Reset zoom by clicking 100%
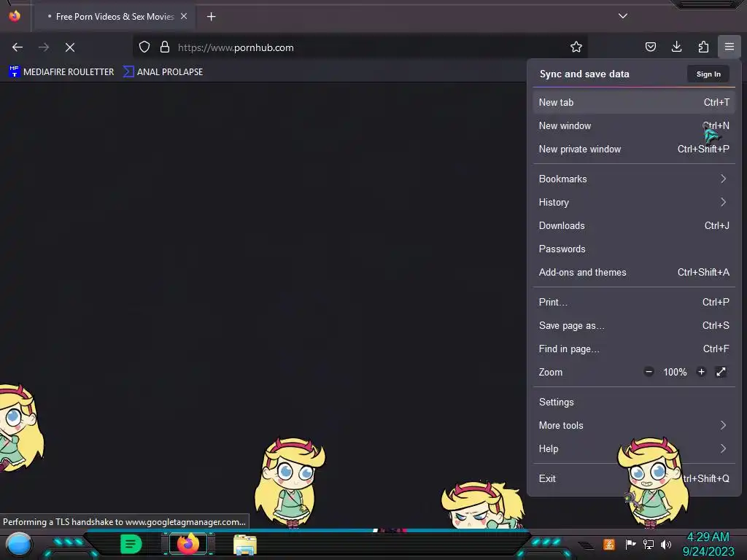The height and width of the screenshot is (560, 747). (675, 372)
